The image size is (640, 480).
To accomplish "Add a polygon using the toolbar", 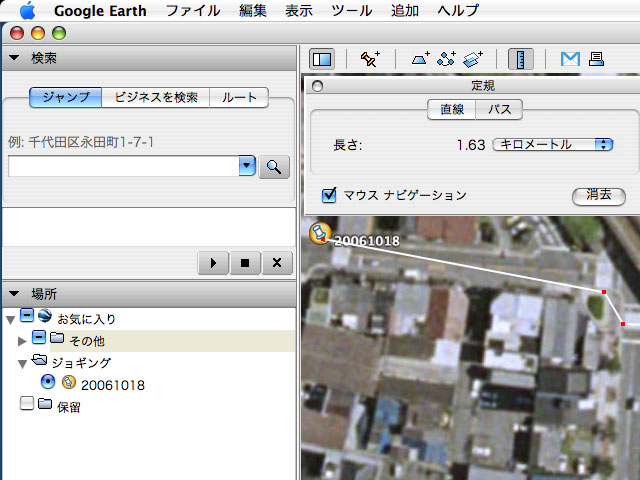I will click(x=420, y=59).
